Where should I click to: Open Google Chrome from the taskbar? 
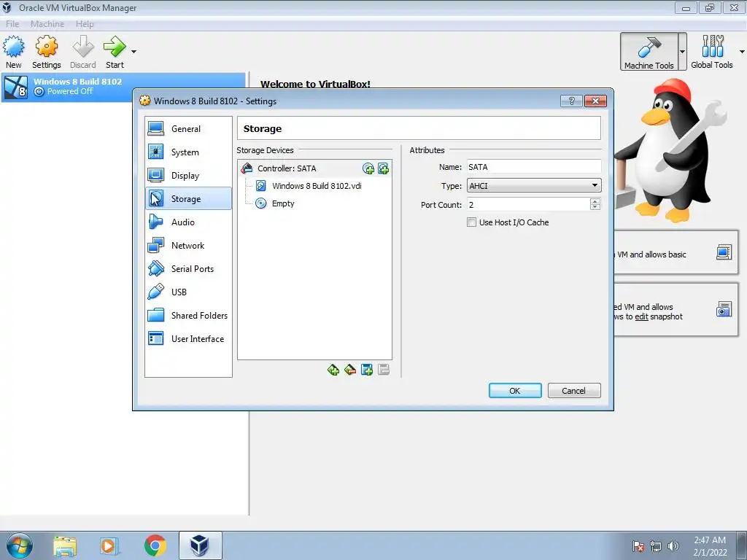point(155,545)
